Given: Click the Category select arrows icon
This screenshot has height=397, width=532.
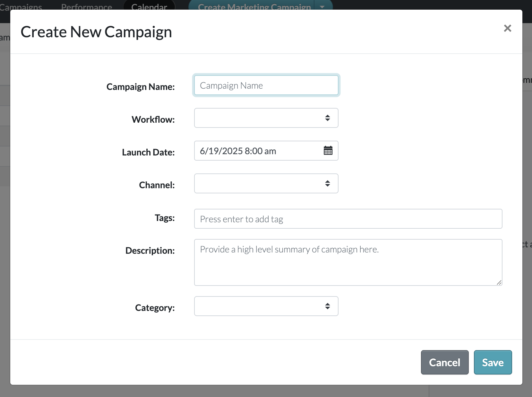Looking at the screenshot, I should point(327,306).
